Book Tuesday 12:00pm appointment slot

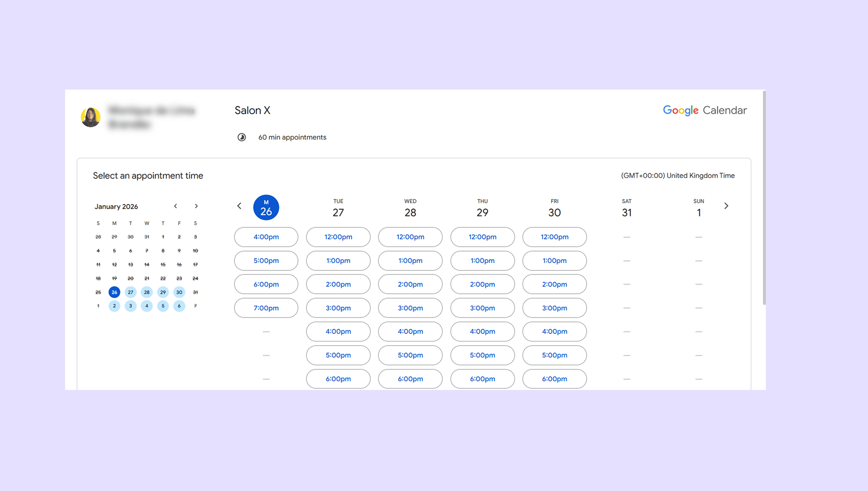coord(338,237)
